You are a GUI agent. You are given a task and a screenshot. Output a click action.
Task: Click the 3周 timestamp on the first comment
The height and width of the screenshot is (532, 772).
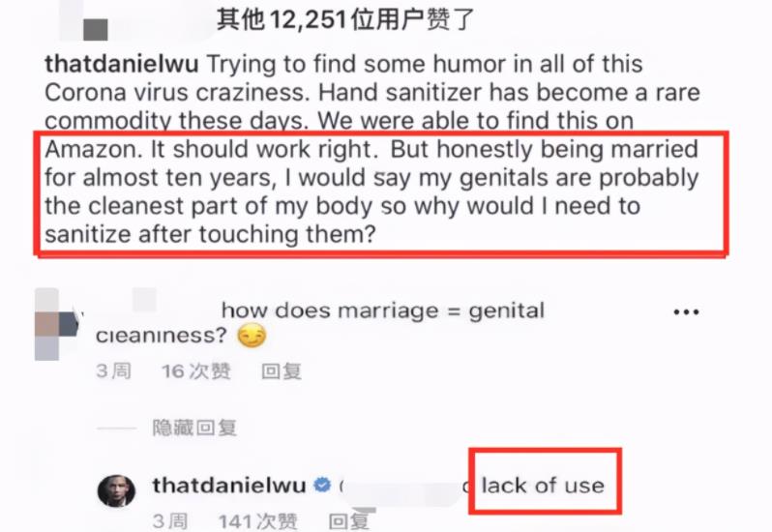tap(114, 371)
